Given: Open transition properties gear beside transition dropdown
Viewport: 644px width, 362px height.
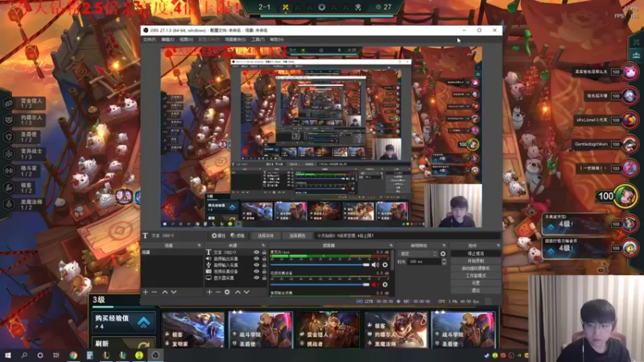Looking at the screenshot, I should coord(443,253).
